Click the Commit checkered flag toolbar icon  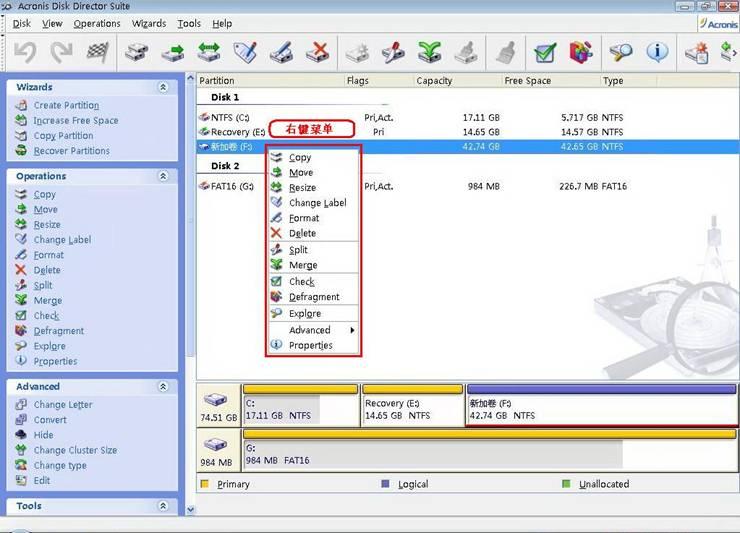point(96,51)
